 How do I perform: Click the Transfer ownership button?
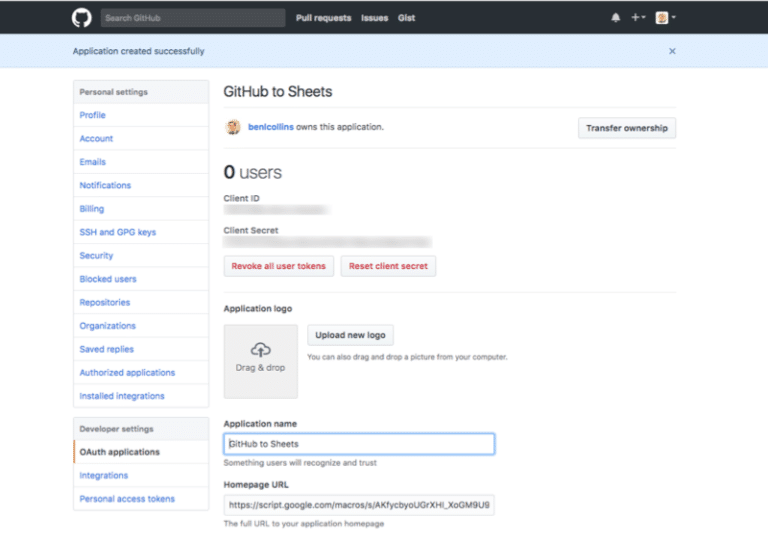626,128
